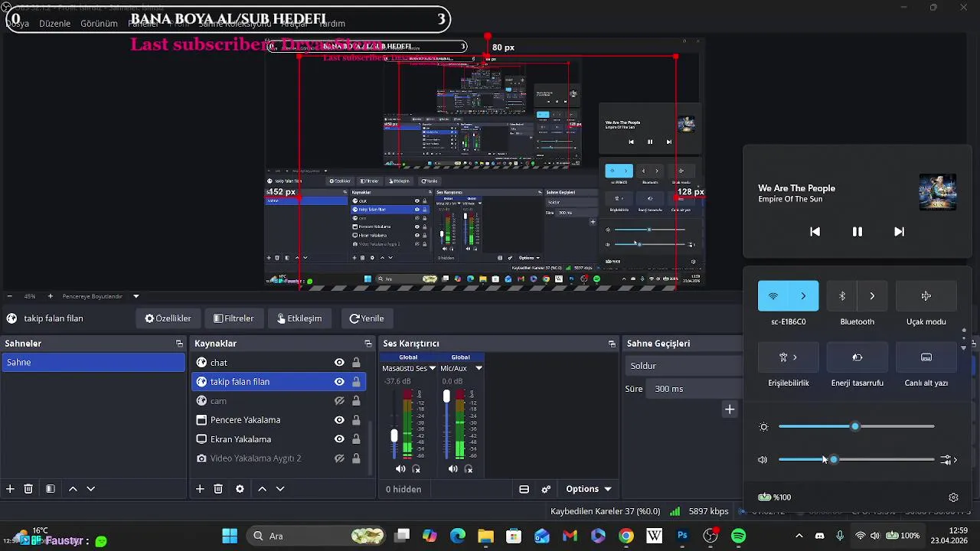Image resolution: width=980 pixels, height=551 pixels.
Task: Zoom in preview with plus icon
Action: 51,296
